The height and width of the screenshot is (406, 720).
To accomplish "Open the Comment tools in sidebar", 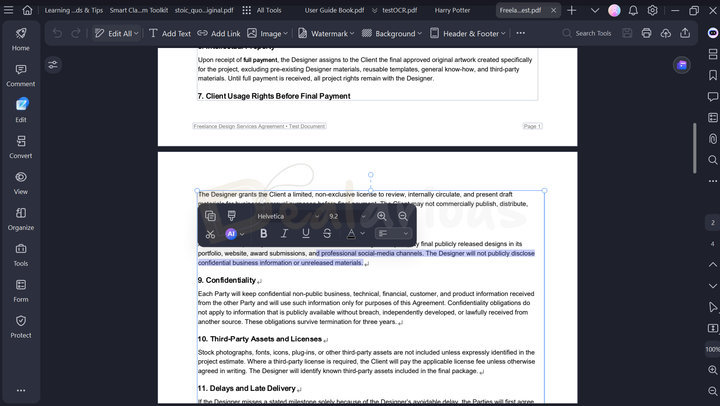I will coord(21,75).
